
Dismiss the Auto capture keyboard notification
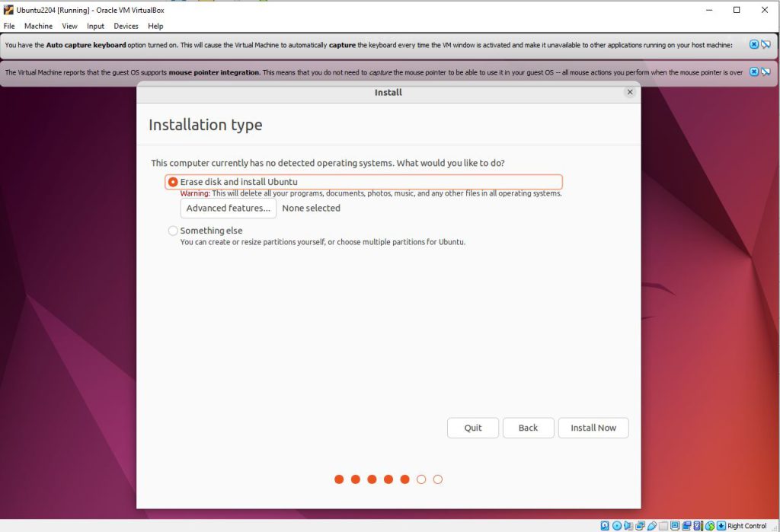pos(754,45)
